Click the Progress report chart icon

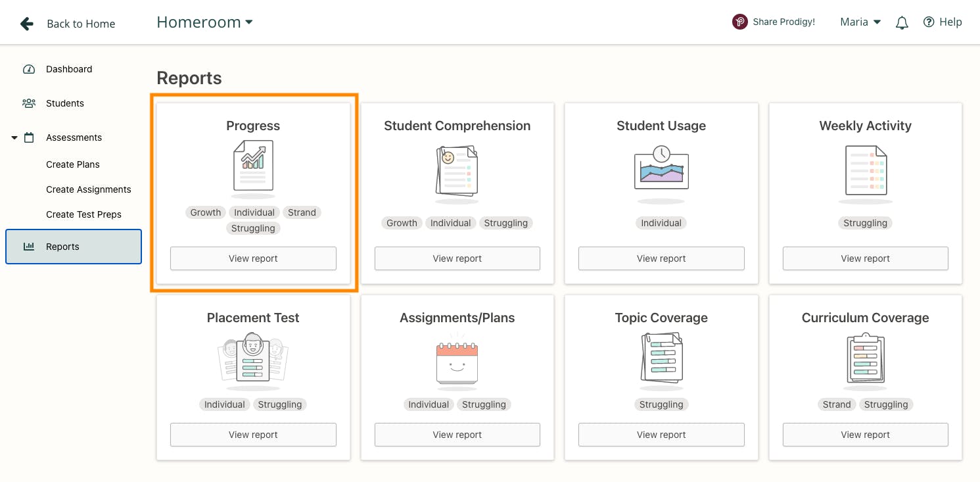point(253,166)
